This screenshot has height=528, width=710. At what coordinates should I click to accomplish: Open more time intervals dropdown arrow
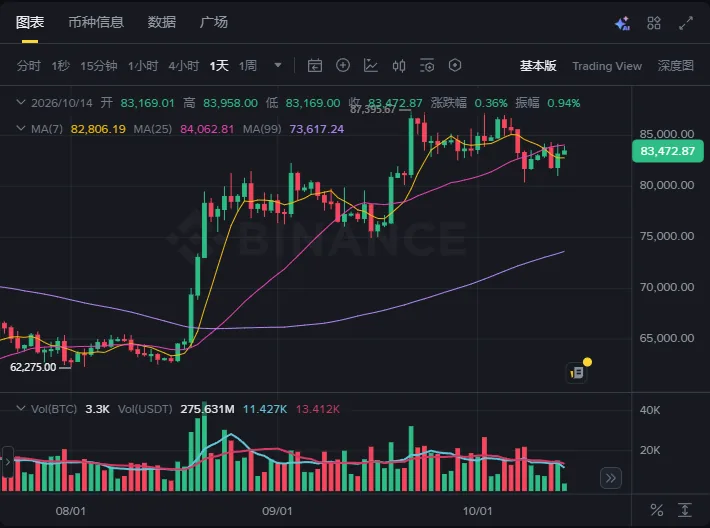pyautogui.click(x=278, y=66)
